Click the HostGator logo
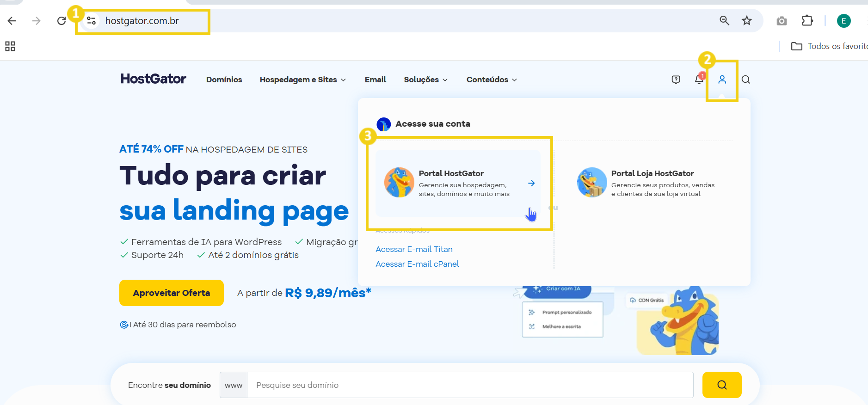 (x=154, y=79)
